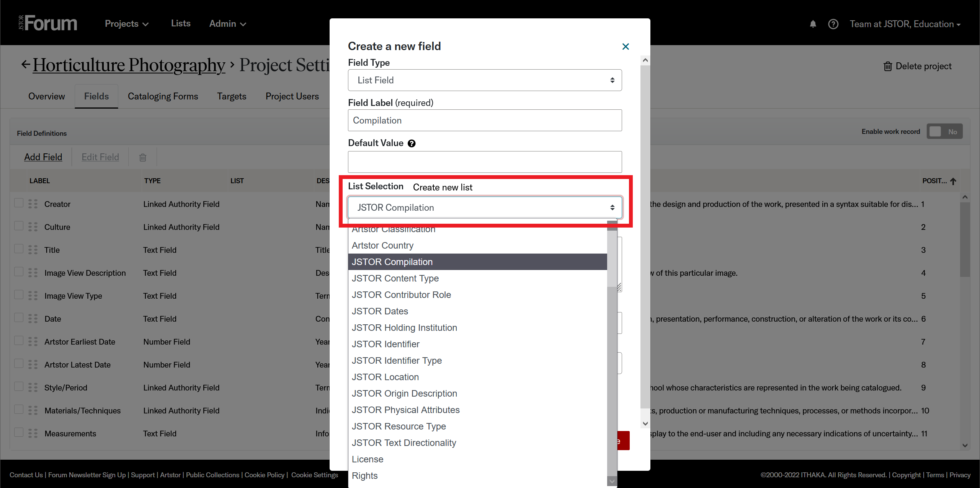Click the back arrow before Horticulture Photography
Image resolution: width=980 pixels, height=488 pixels.
pos(26,64)
